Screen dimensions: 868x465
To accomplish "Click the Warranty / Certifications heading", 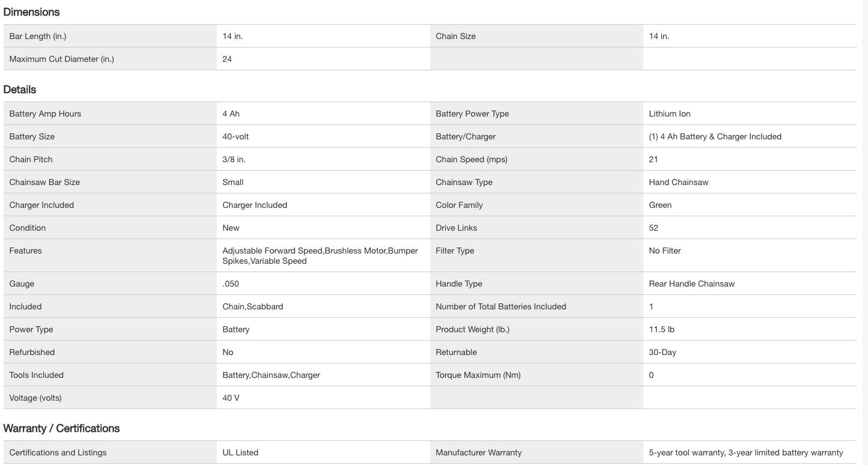I will click(x=61, y=428).
